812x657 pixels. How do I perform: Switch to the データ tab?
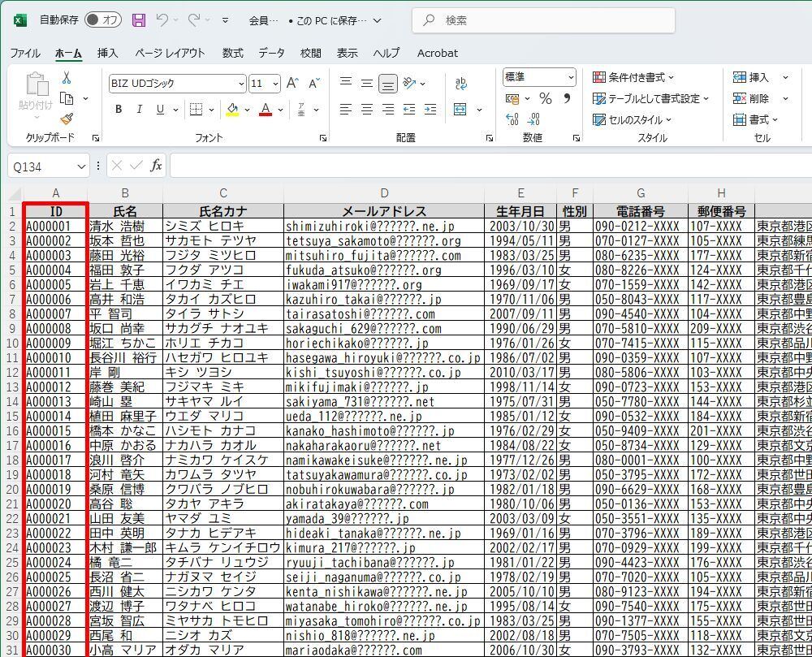272,53
